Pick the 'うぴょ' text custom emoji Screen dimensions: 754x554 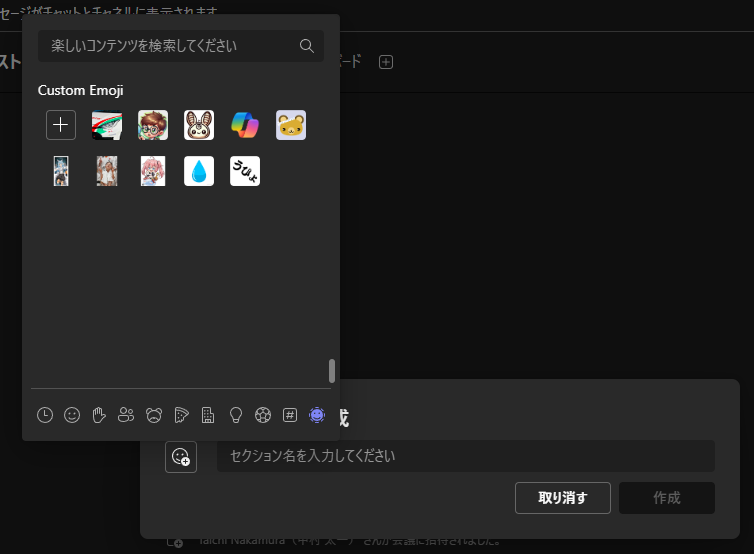245,171
